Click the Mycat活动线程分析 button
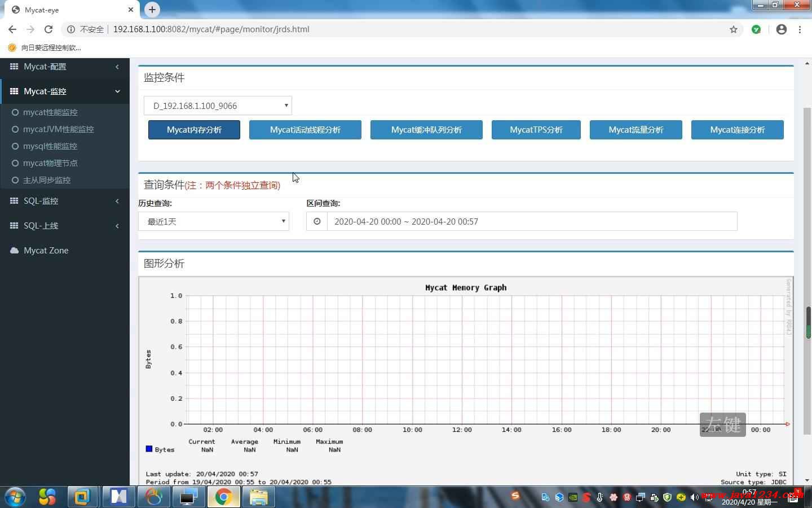 [x=305, y=130]
